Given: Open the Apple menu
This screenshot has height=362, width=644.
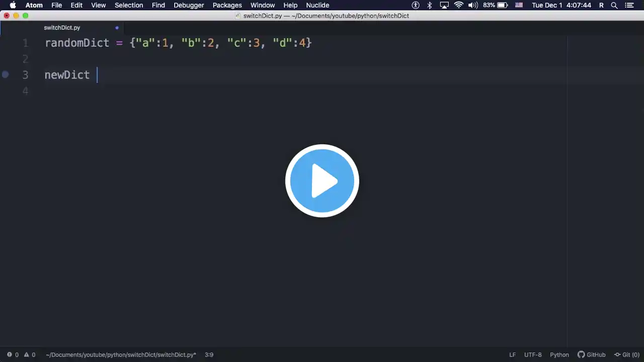Looking at the screenshot, I should 13,5.
